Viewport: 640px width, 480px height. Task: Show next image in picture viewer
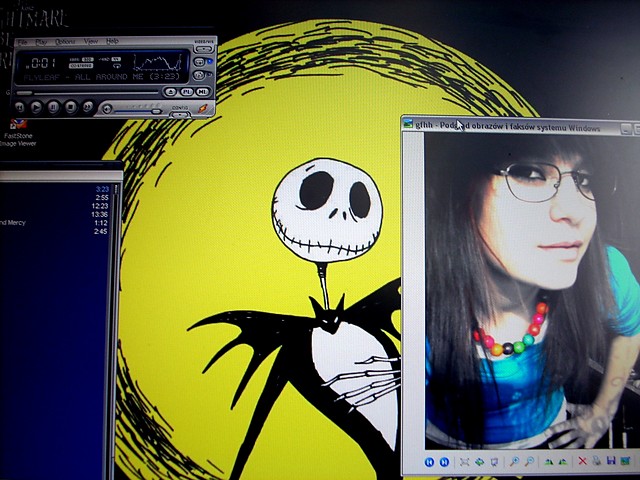pos(444,462)
